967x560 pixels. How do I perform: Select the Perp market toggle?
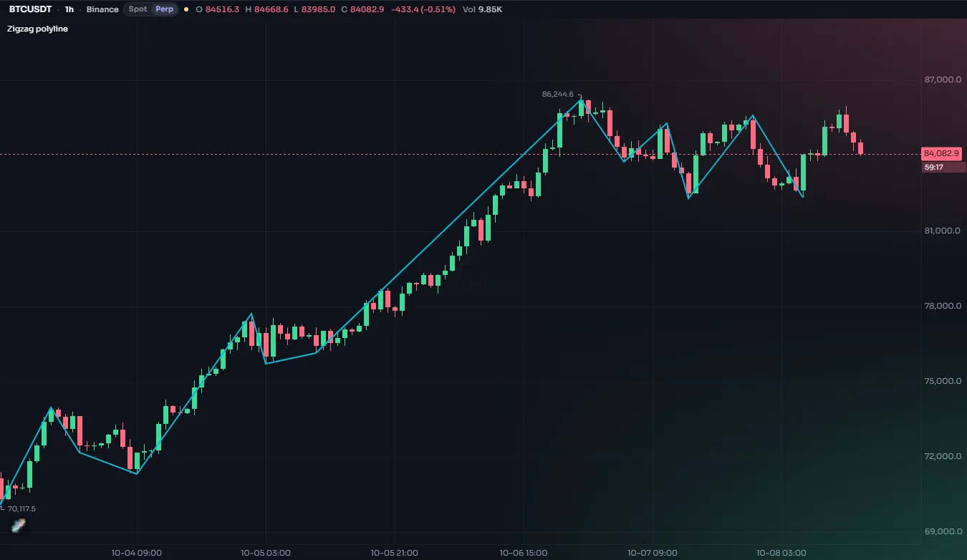[x=164, y=9]
